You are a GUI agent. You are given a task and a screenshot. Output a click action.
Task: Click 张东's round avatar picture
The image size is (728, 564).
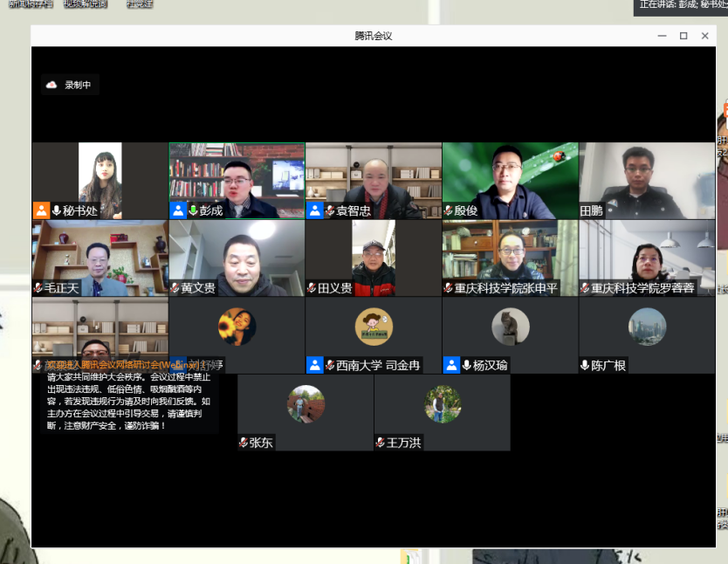306,404
